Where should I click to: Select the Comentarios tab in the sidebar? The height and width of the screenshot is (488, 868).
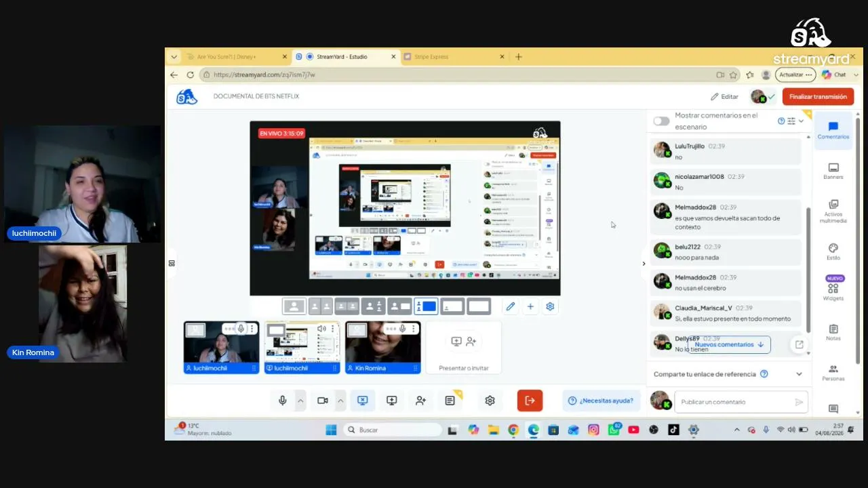[x=833, y=131]
